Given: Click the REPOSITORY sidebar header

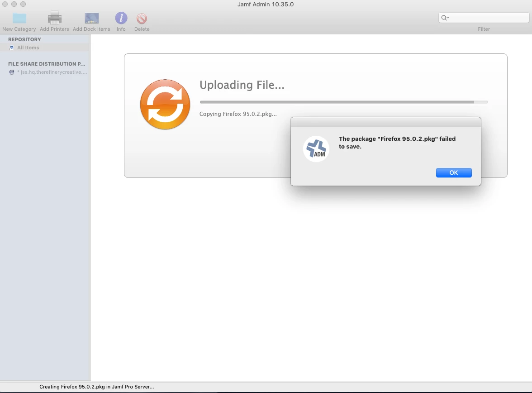Looking at the screenshot, I should pos(24,39).
